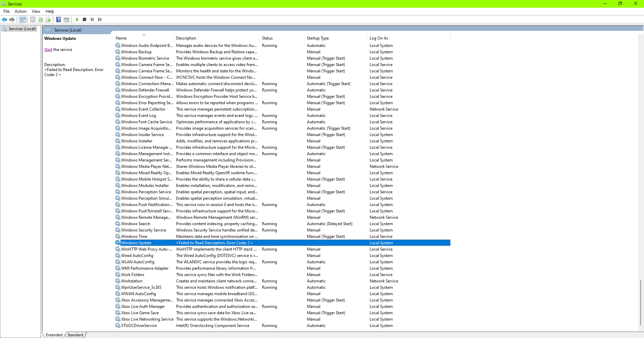
Task: Click the gray Forward arrow in toolbar
Action: click(x=12, y=19)
